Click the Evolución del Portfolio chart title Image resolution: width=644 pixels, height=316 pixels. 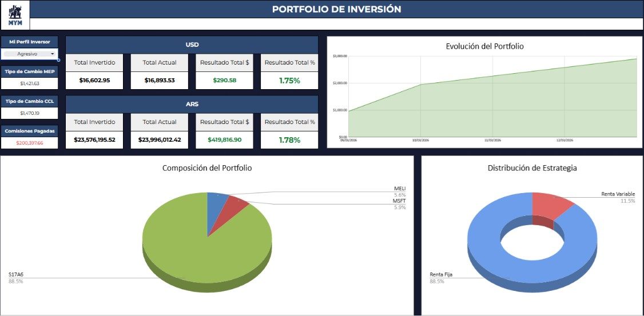[x=484, y=46]
